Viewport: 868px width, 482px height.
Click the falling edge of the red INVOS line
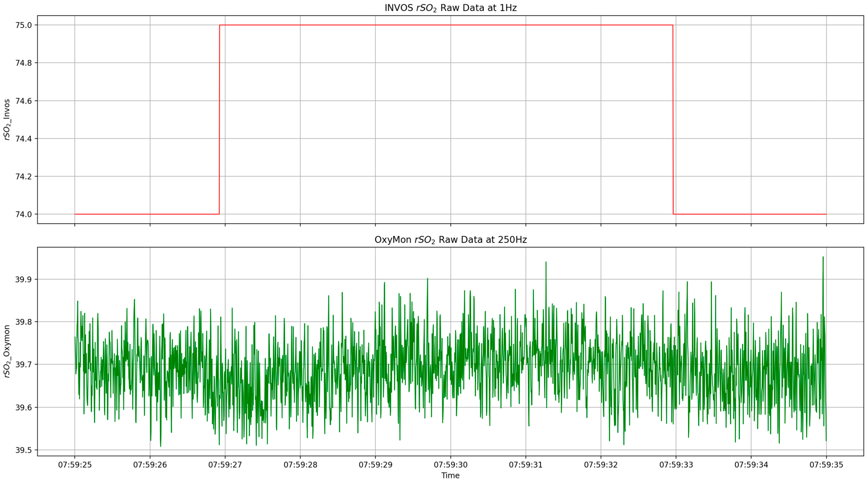pos(673,120)
